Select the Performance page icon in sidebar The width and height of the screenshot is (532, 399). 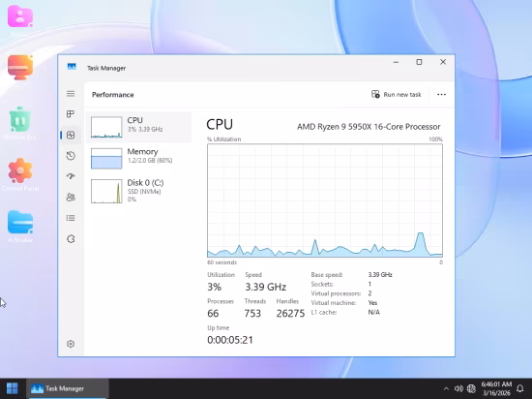pyautogui.click(x=71, y=136)
